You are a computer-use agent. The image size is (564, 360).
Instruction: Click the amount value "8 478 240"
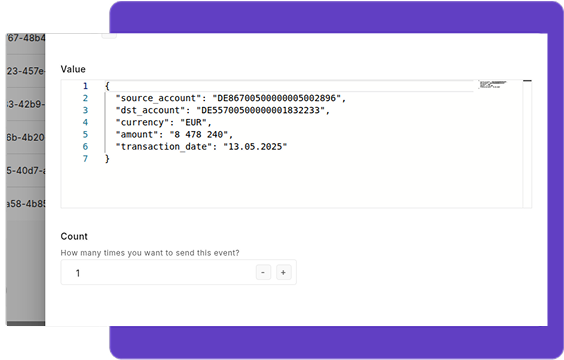(199, 135)
